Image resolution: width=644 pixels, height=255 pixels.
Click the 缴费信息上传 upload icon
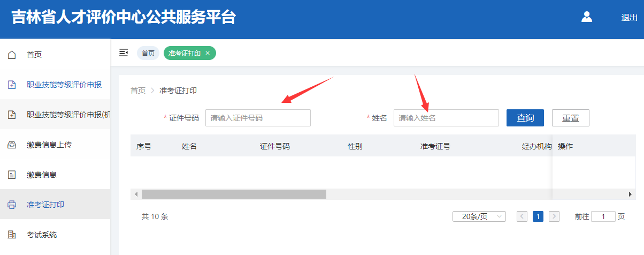pyautogui.click(x=12, y=145)
